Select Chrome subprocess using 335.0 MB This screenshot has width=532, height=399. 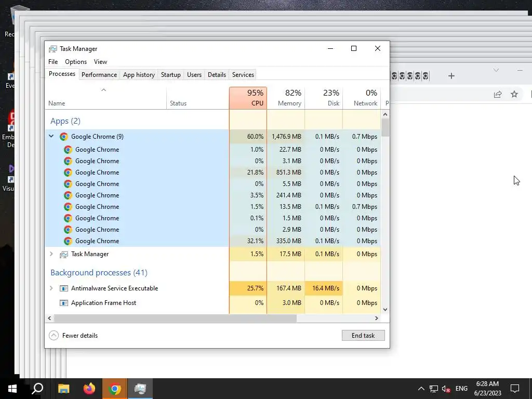click(x=212, y=241)
